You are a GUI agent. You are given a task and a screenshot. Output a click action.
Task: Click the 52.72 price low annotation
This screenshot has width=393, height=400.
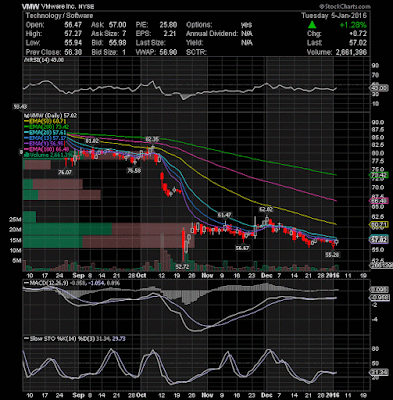click(181, 267)
